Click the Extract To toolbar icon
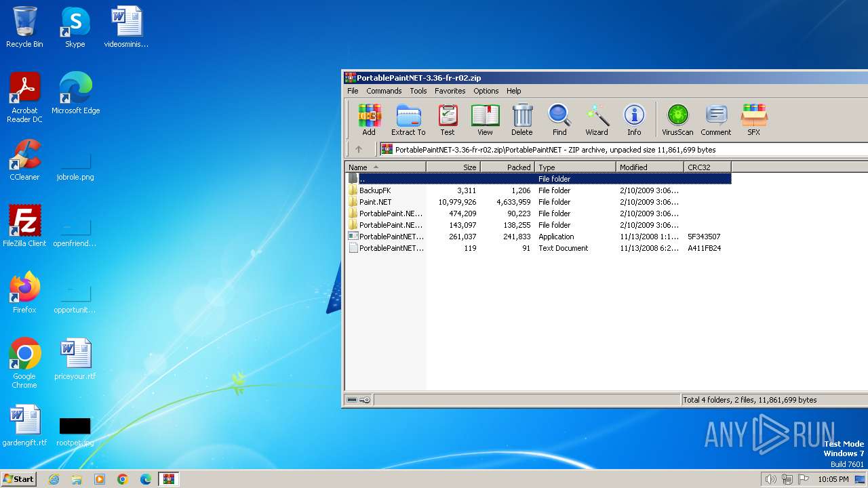The height and width of the screenshot is (488, 868). click(x=408, y=120)
